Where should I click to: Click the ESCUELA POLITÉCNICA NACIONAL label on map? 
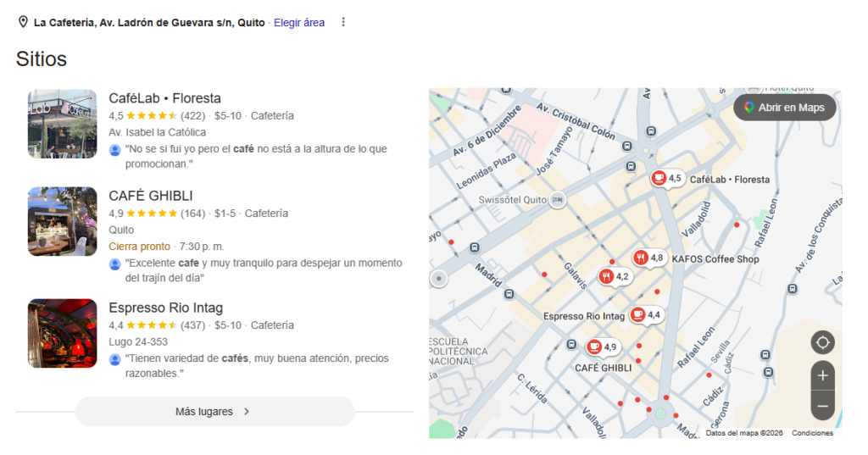click(459, 352)
